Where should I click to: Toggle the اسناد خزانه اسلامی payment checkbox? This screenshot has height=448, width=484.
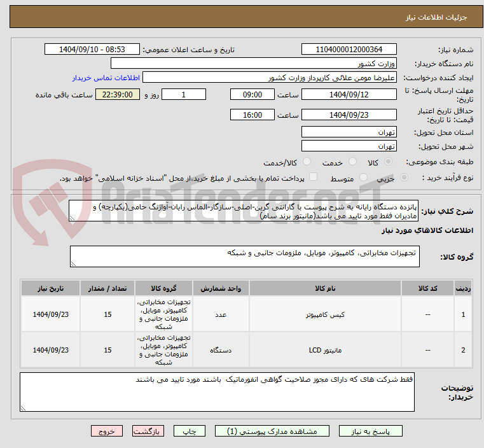pos(314,177)
